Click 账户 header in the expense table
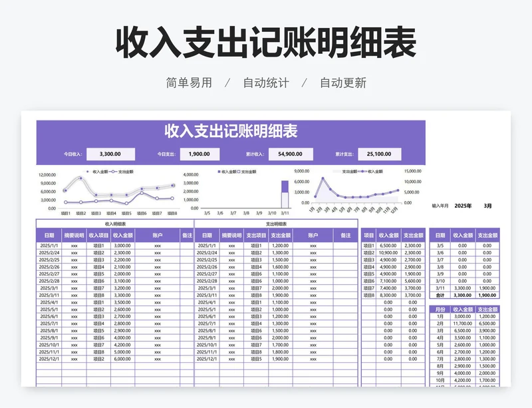The width and height of the screenshot is (532, 408). click(x=313, y=235)
